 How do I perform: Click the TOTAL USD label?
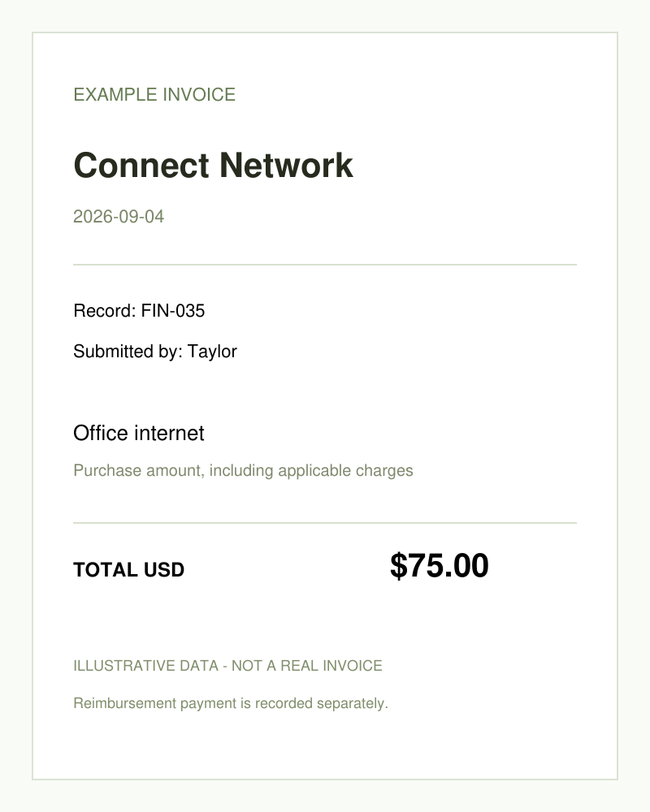(129, 570)
